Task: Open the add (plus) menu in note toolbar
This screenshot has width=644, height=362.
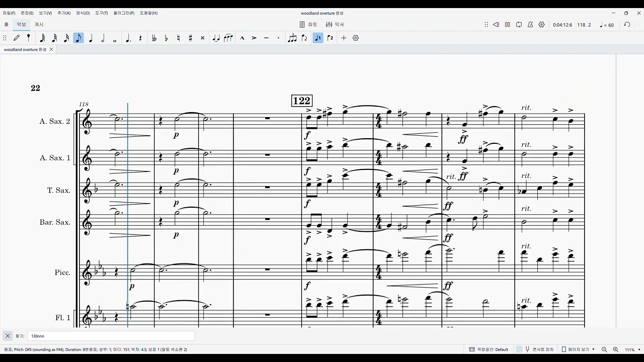Action: 344,38
